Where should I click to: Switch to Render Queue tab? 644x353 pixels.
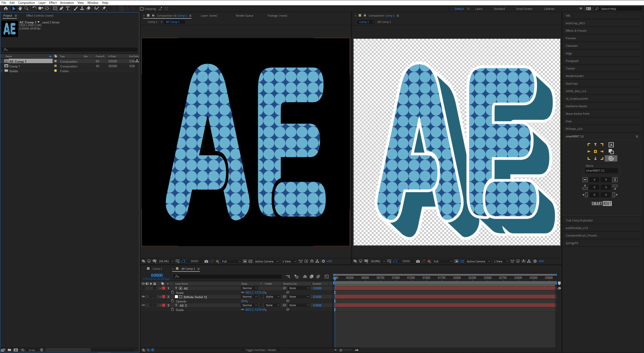(x=244, y=16)
